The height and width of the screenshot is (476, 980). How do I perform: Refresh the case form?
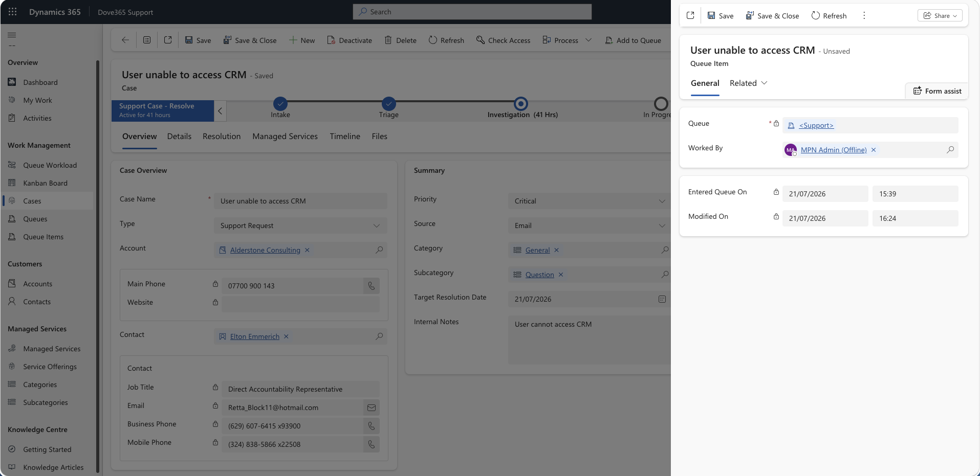[x=446, y=40]
